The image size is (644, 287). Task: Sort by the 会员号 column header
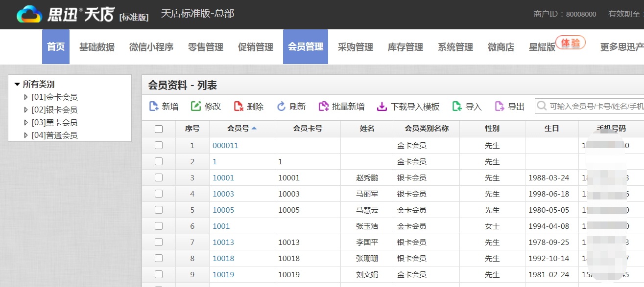tap(238, 129)
